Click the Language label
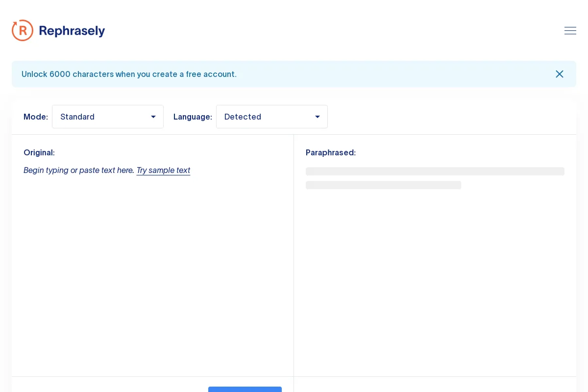This screenshot has height=392, width=588. (x=193, y=117)
